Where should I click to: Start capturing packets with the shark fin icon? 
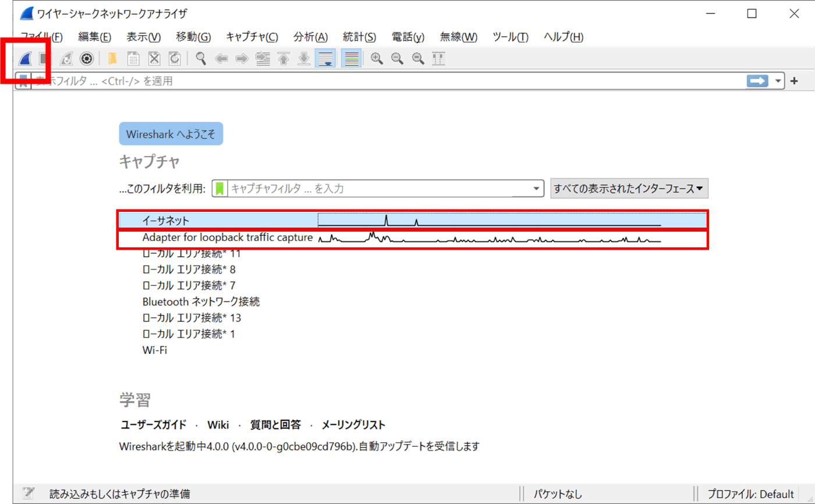[x=24, y=58]
